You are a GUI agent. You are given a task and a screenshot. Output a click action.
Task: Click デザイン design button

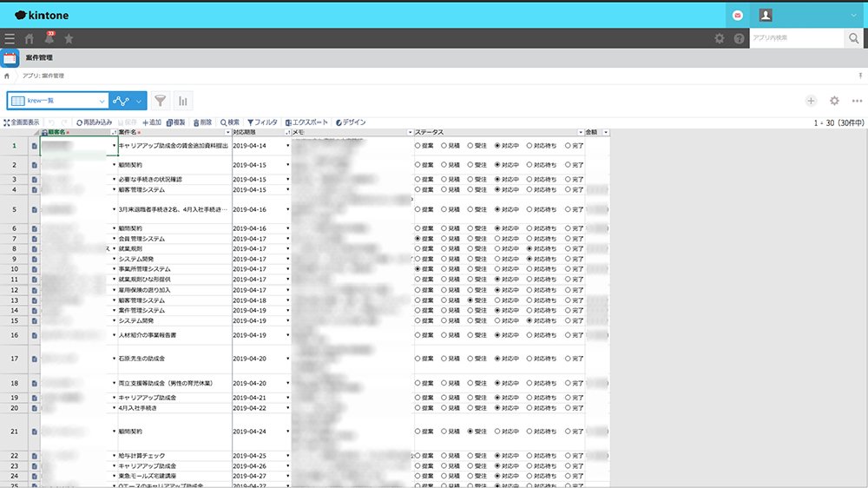coord(351,122)
